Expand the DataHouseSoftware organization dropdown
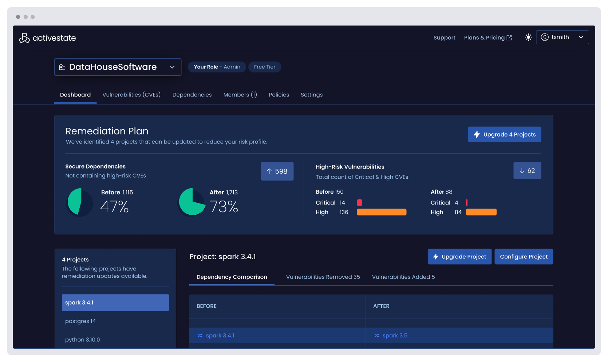This screenshot has width=608, height=364. 172,67
